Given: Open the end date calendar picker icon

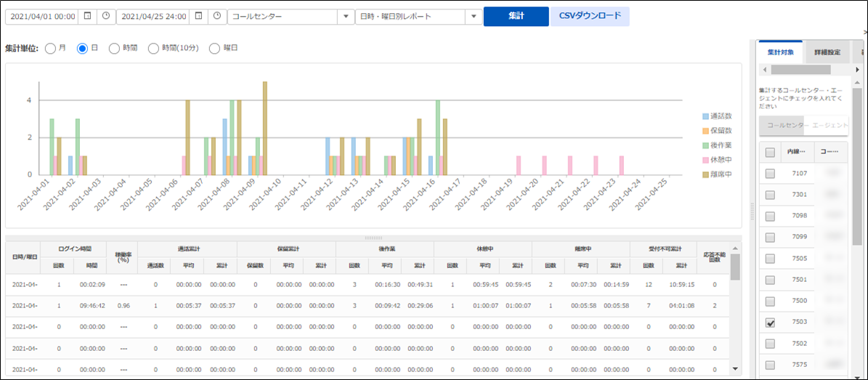Looking at the screenshot, I should pos(198,17).
